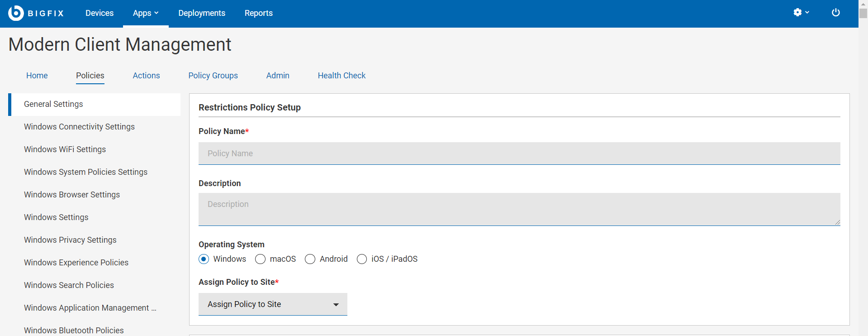
Task: Click the power logout icon
Action: 835,13
